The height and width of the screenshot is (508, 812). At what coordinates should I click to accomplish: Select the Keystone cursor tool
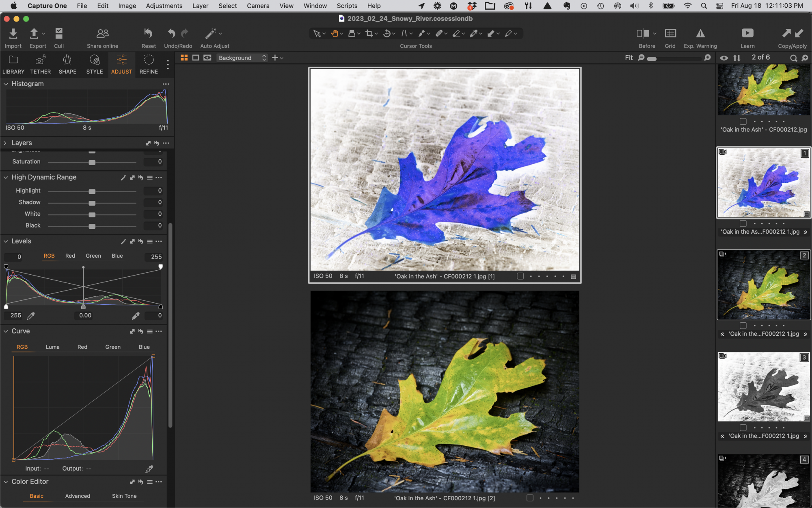tap(404, 34)
